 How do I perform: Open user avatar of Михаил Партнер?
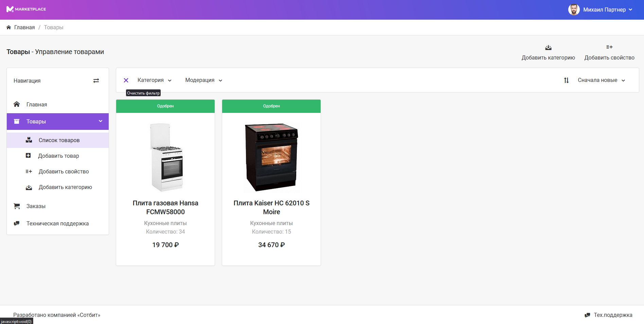click(574, 10)
